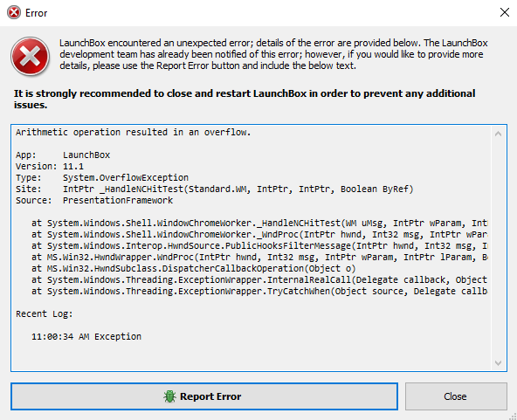This screenshot has width=517, height=420.
Task: Click the "App: LaunchBox" line
Action: (63, 155)
